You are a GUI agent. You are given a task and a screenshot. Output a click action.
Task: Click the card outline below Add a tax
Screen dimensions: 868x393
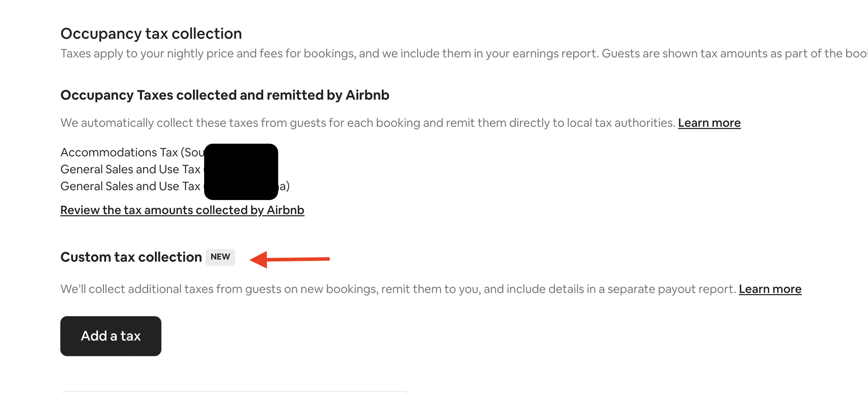[236, 391]
